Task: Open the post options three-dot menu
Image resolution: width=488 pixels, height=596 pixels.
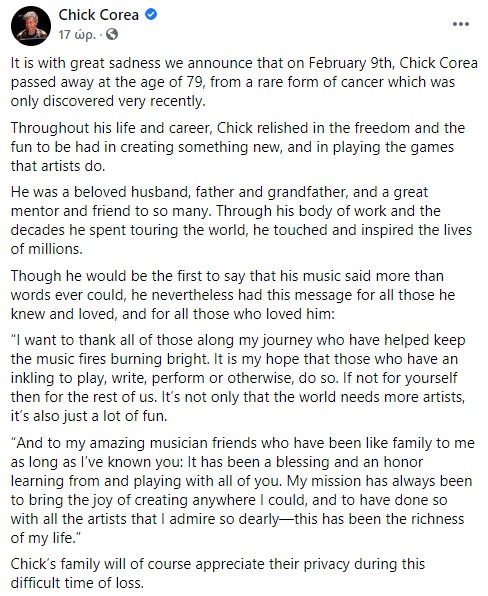Action: pyautogui.click(x=461, y=24)
